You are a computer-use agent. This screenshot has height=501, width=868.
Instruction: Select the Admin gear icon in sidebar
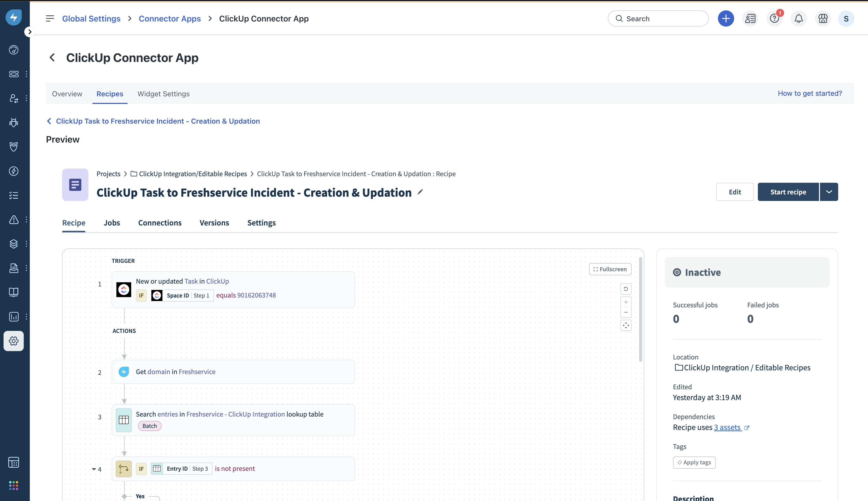click(x=14, y=341)
